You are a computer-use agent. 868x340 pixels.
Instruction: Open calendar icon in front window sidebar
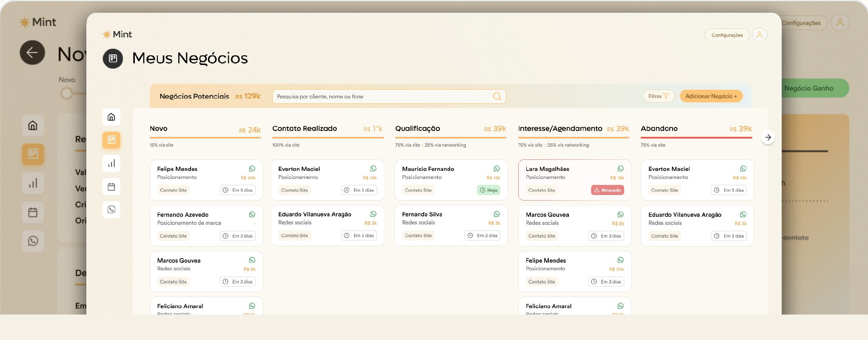(x=111, y=187)
